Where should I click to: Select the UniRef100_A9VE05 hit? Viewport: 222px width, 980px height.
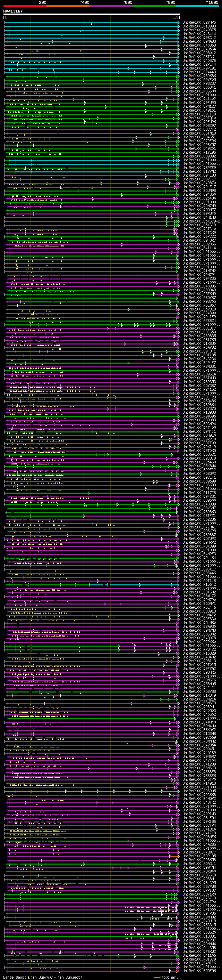point(199,80)
